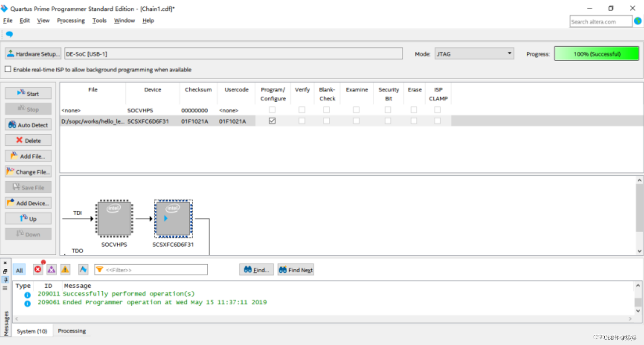Open the Mode JTAG dropdown
Image resolution: width=644 pixels, height=345 pixels.
tap(474, 54)
